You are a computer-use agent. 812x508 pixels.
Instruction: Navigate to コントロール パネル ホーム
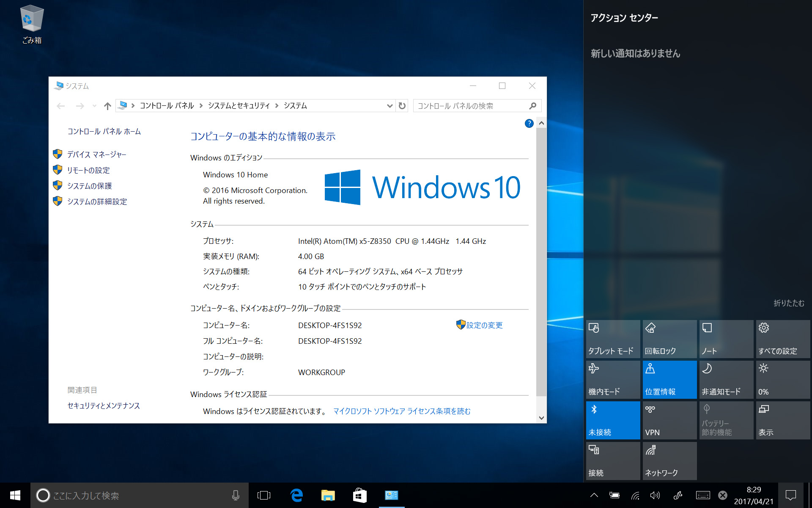tap(104, 131)
